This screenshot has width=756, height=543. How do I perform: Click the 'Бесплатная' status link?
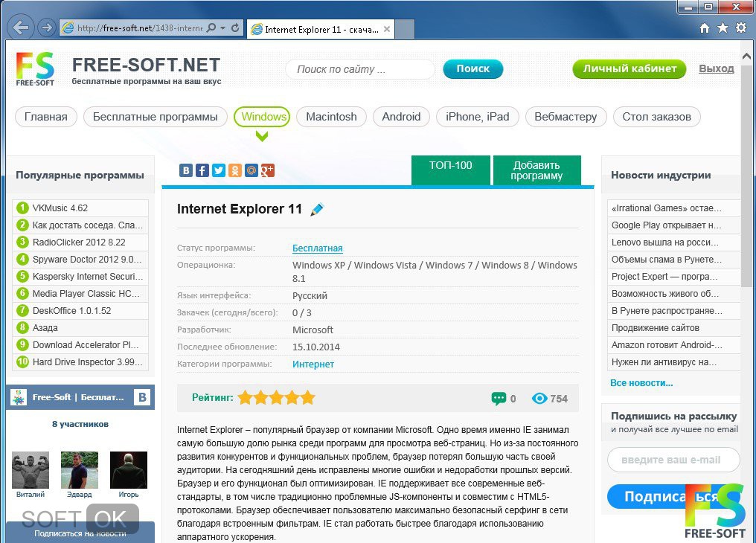(x=317, y=248)
